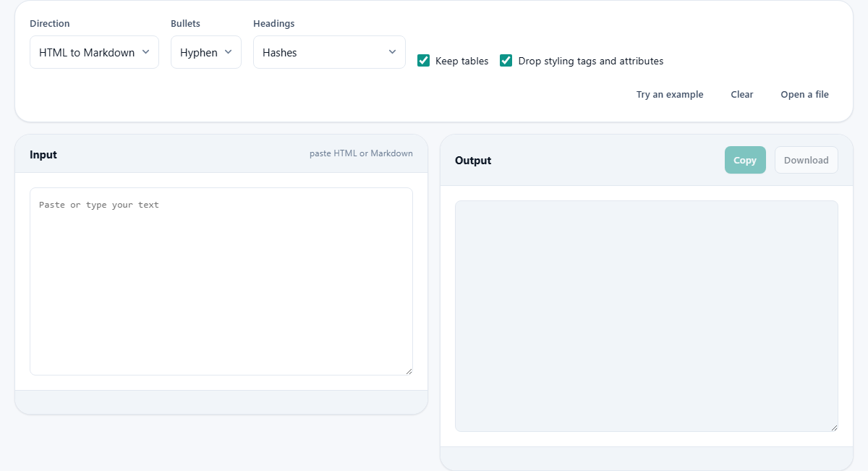868x471 pixels.
Task: Uncheck Drop styling tags and attributes
Action: pos(506,61)
